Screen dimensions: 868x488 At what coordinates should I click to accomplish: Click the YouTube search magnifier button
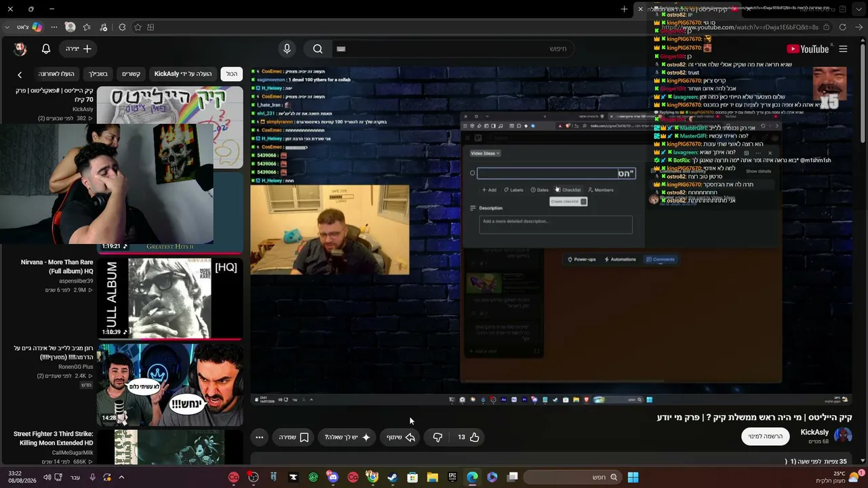317,49
